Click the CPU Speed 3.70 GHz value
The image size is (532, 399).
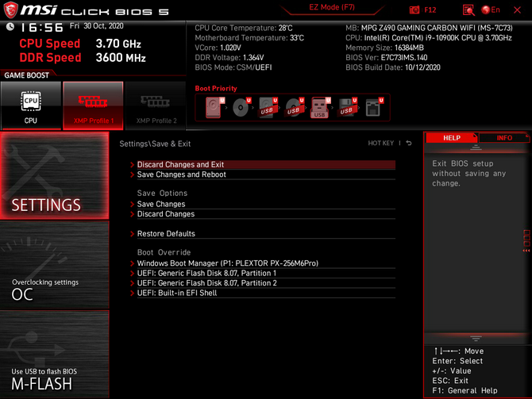[118, 44]
